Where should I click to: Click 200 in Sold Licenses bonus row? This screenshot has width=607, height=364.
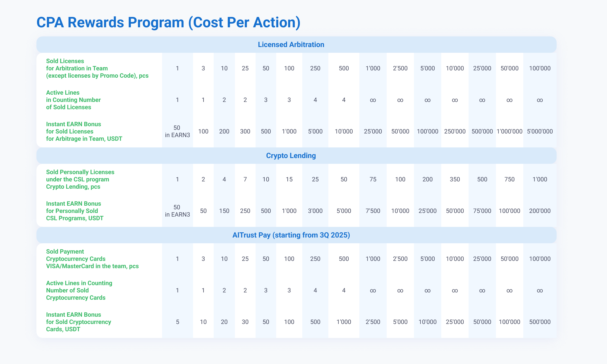[x=224, y=131]
